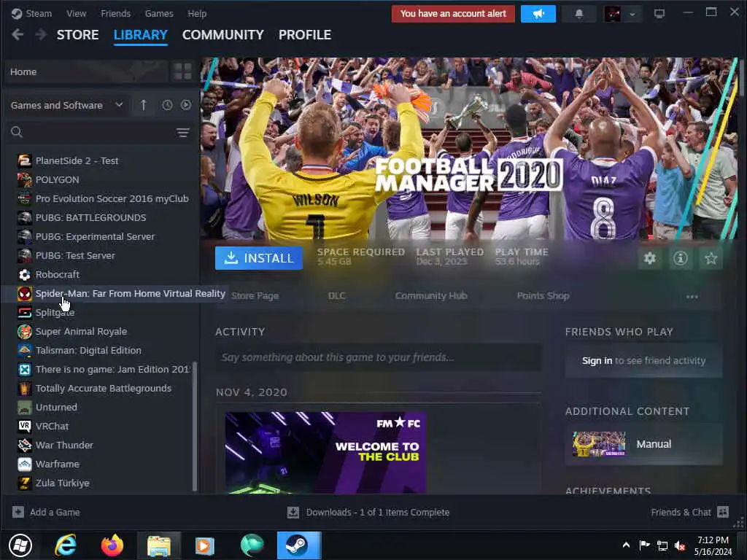747x560 pixels.
Task: Click the Robocraft gear icon
Action: click(x=24, y=275)
